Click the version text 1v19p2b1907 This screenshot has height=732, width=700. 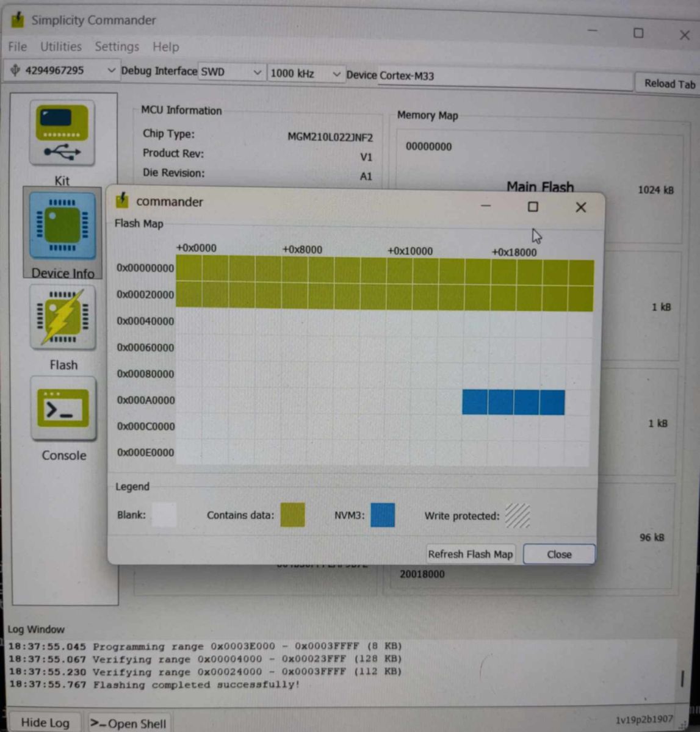point(644,720)
